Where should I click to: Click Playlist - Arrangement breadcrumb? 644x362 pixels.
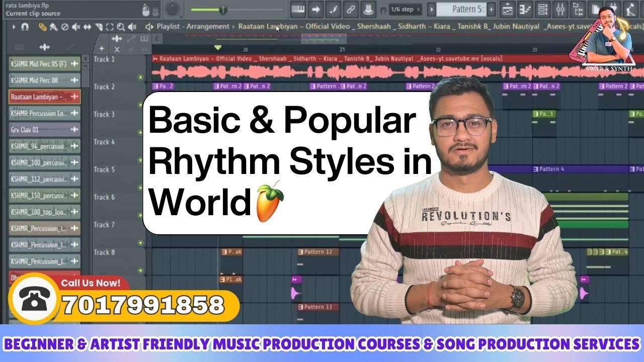click(193, 27)
